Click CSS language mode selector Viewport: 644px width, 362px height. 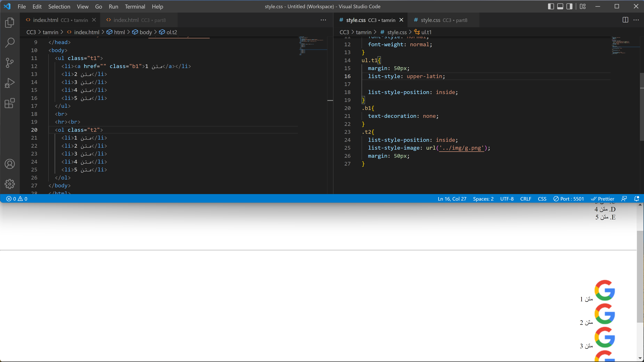(x=542, y=199)
